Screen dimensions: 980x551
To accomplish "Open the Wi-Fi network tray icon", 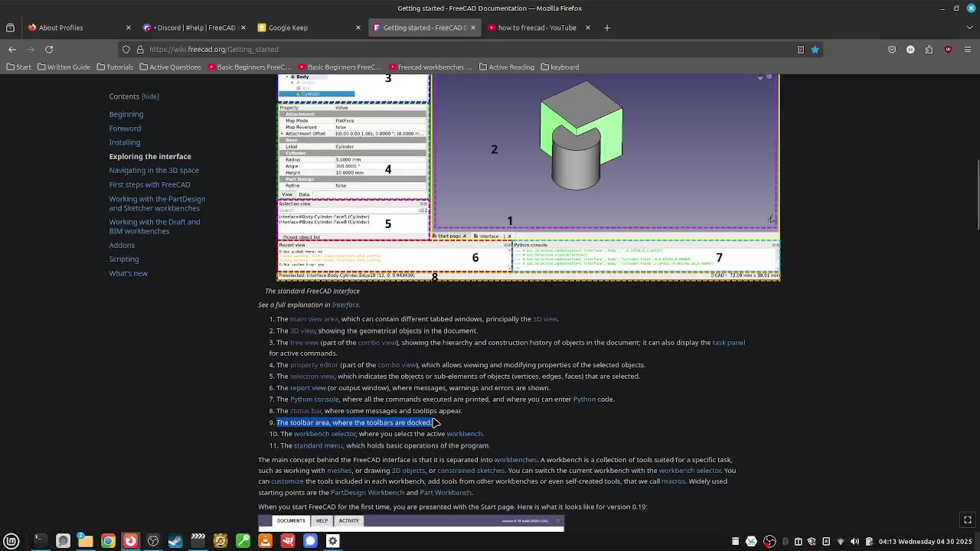I will (841, 542).
